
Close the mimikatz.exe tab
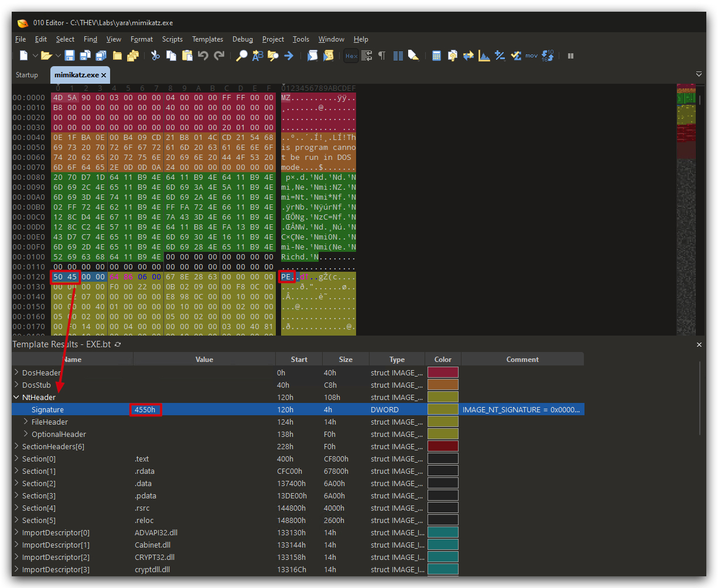pyautogui.click(x=104, y=76)
